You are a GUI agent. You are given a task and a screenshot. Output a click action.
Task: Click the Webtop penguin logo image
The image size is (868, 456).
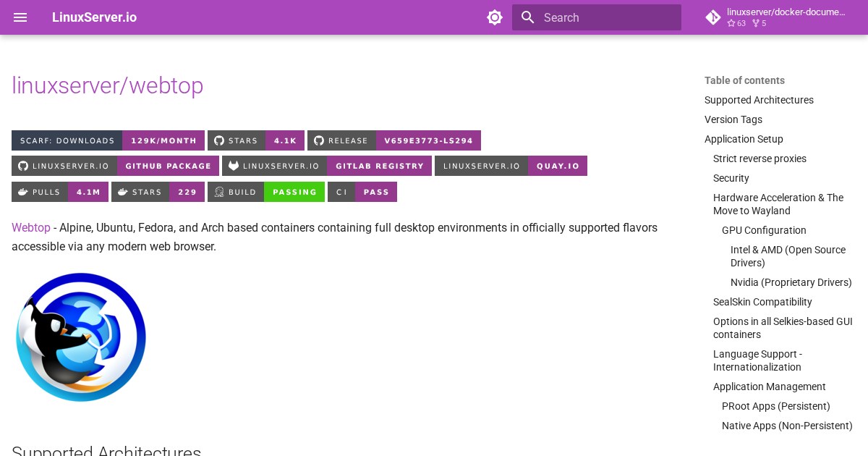click(80, 337)
